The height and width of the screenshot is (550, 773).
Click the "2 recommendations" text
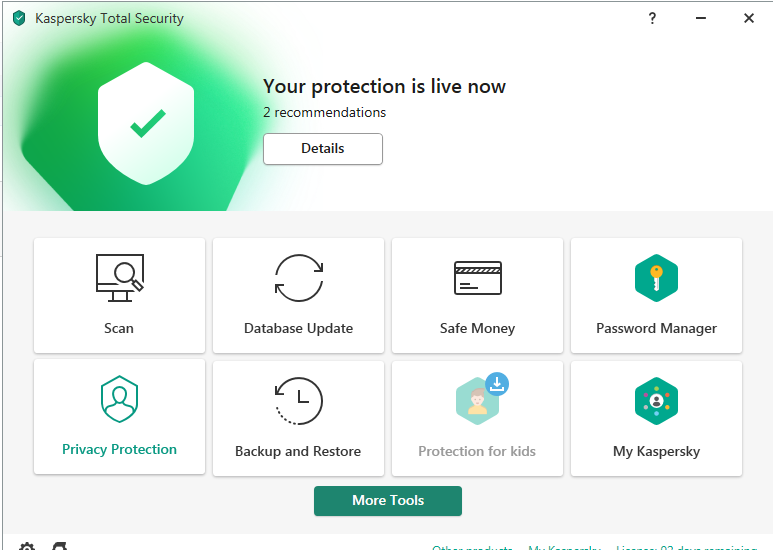pos(324,112)
